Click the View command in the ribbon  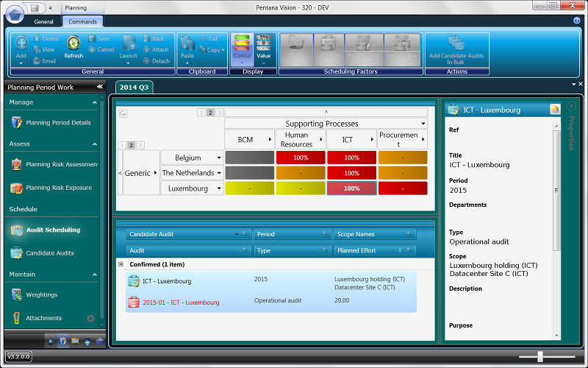click(x=44, y=49)
